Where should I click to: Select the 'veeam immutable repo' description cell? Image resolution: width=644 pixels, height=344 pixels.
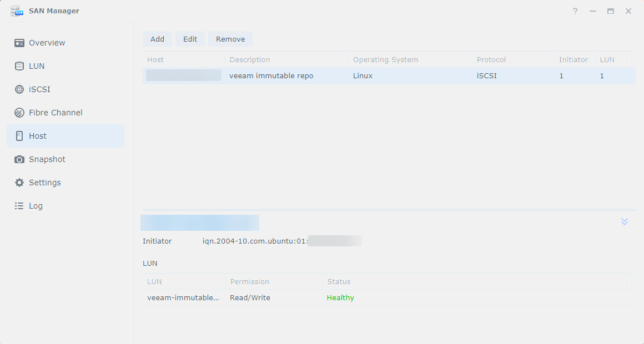pyautogui.click(x=271, y=76)
